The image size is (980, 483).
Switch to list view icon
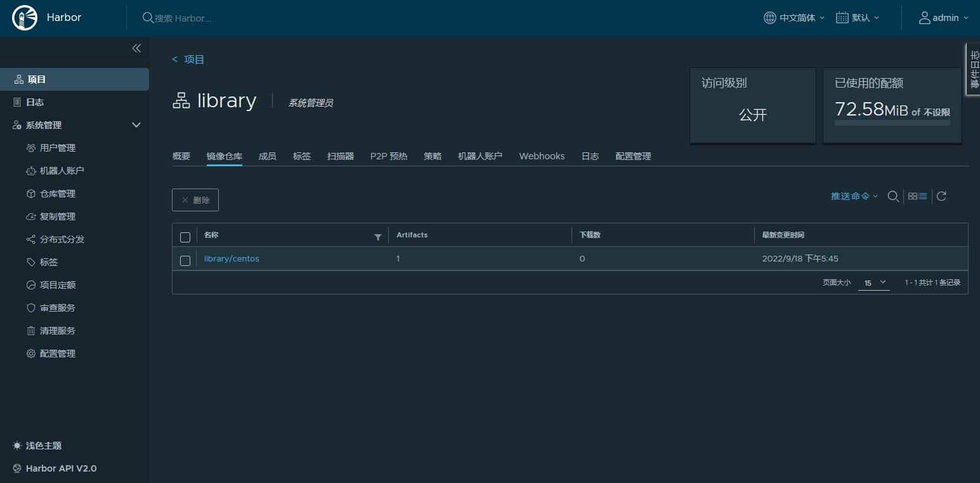click(923, 196)
